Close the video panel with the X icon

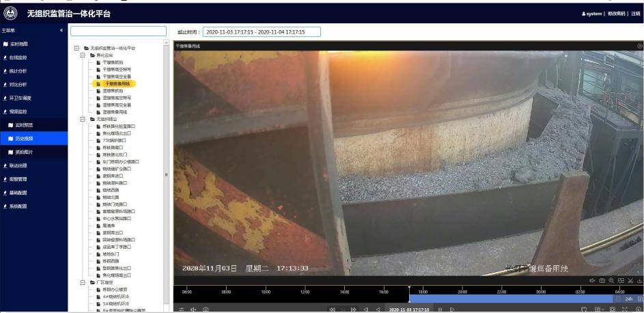(x=639, y=46)
